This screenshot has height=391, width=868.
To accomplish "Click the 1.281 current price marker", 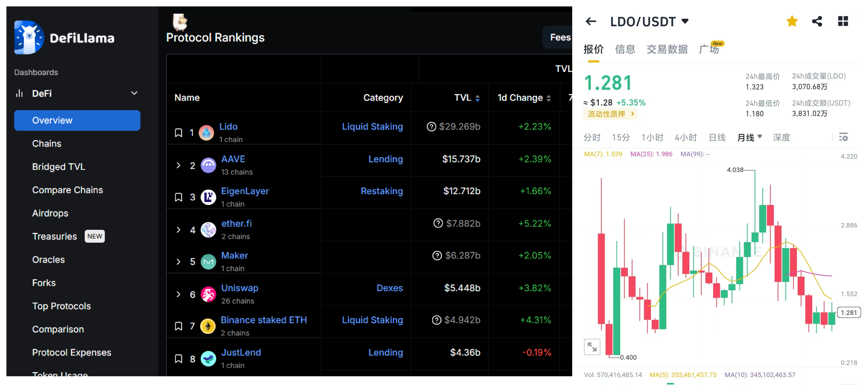I will [x=849, y=312].
